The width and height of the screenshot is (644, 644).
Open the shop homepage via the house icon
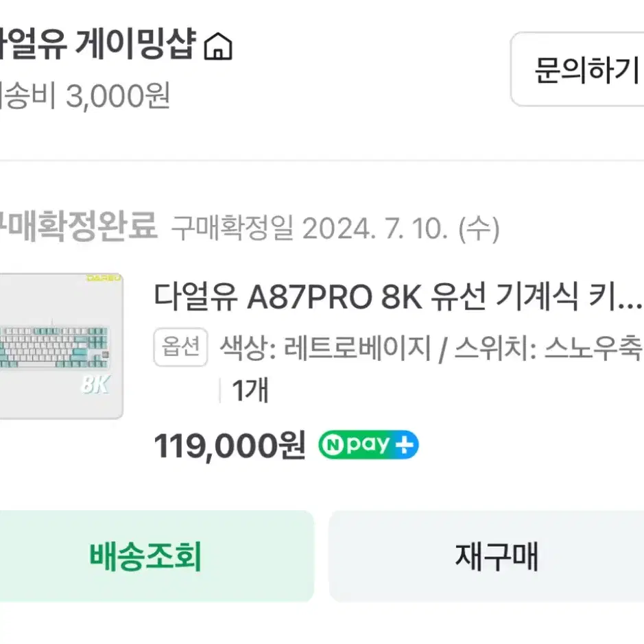click(218, 47)
